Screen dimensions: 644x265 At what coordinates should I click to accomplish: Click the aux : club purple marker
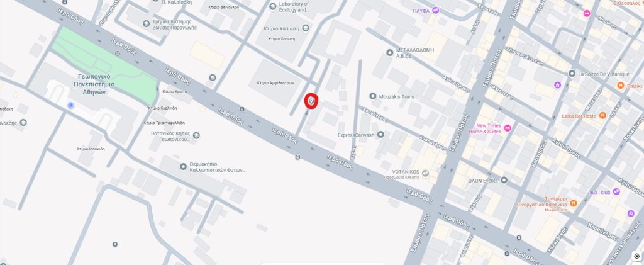click(616, 191)
